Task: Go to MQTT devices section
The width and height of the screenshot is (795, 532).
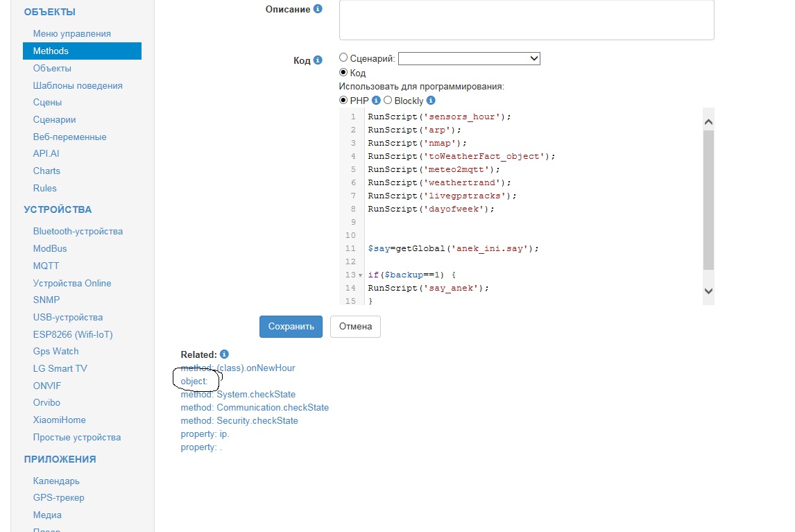Action: tap(46, 266)
